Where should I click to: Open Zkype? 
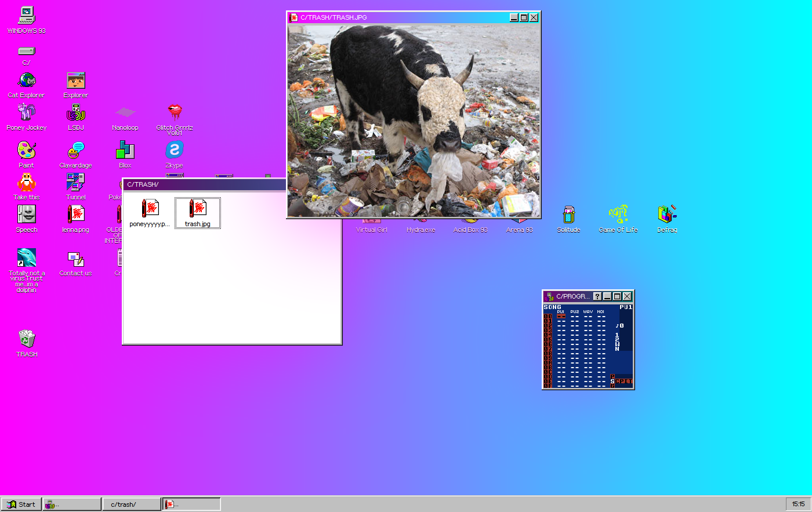coord(175,151)
